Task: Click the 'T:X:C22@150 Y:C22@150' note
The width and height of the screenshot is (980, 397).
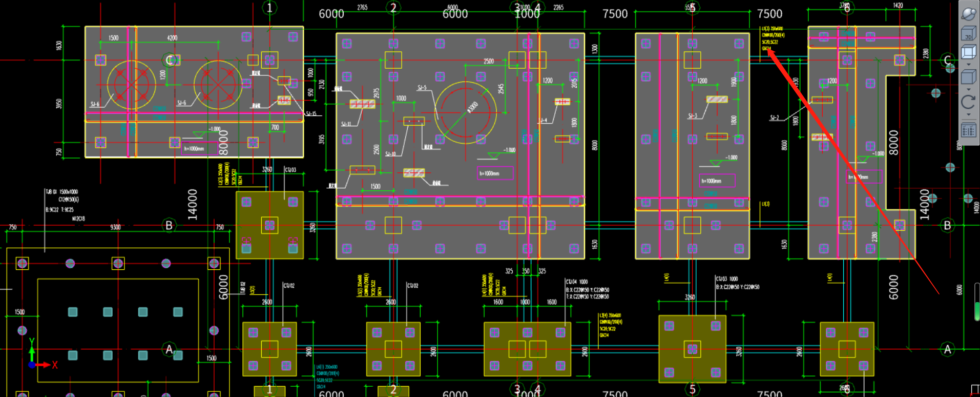Action: (587, 296)
